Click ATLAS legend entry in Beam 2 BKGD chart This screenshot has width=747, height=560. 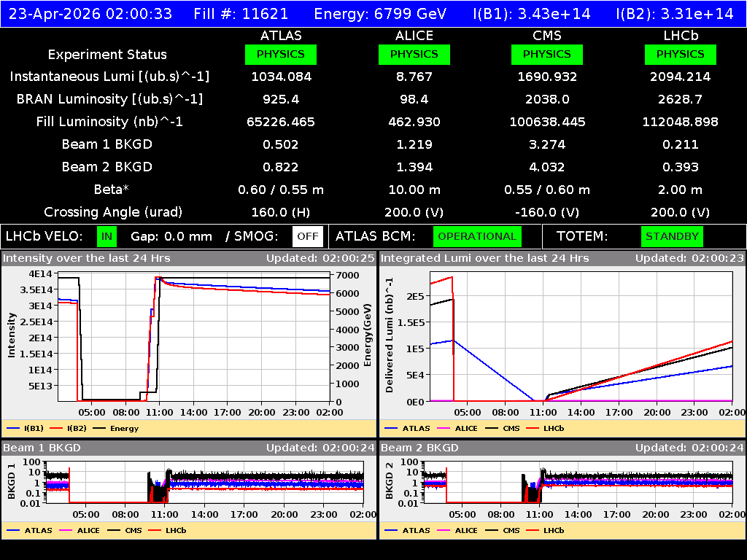tap(407, 531)
